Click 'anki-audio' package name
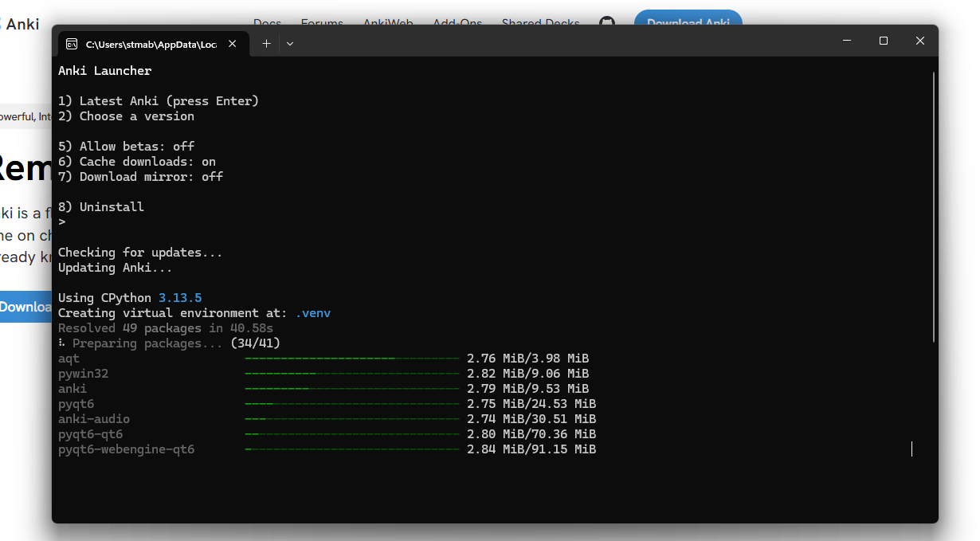980x541 pixels. tap(94, 419)
